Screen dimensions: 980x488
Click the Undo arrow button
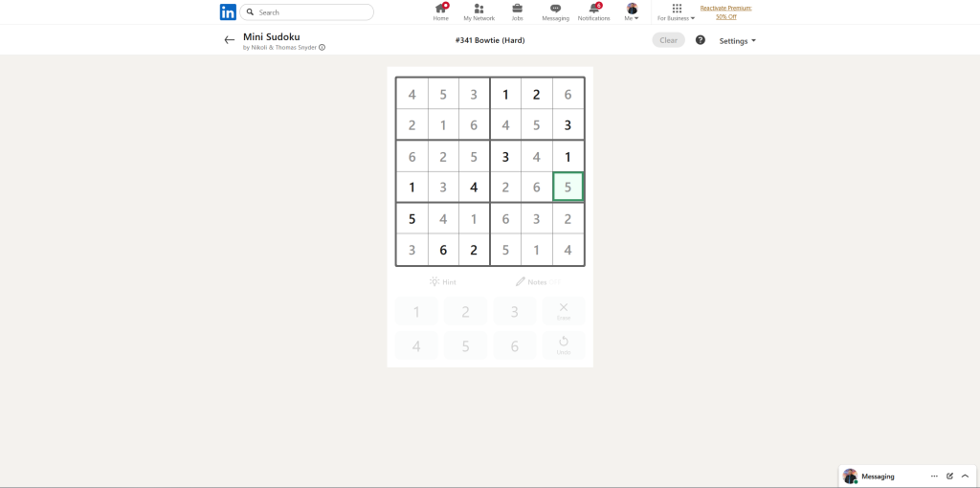[564, 345]
